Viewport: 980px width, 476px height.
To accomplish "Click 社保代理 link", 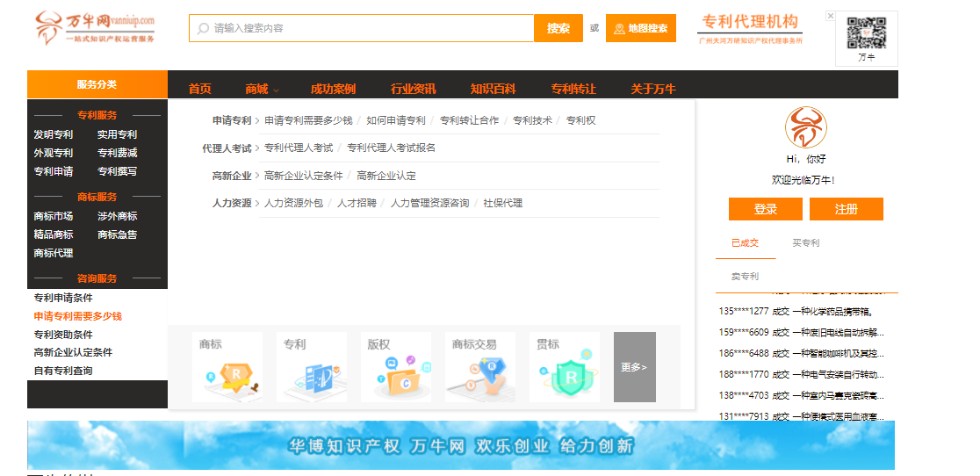I will [x=503, y=203].
